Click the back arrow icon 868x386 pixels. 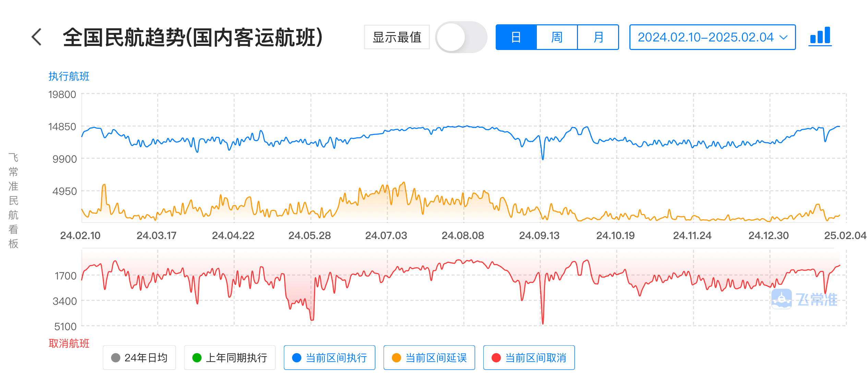[x=37, y=37]
